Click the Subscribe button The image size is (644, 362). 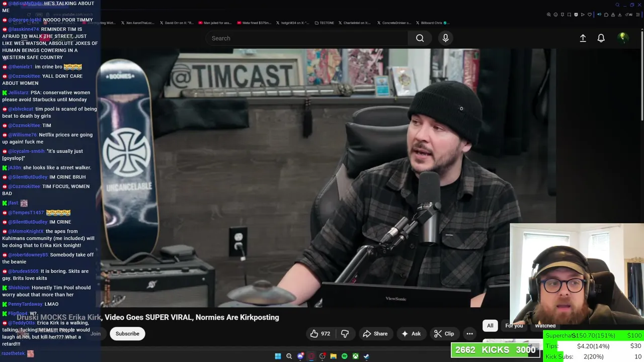coord(127,334)
